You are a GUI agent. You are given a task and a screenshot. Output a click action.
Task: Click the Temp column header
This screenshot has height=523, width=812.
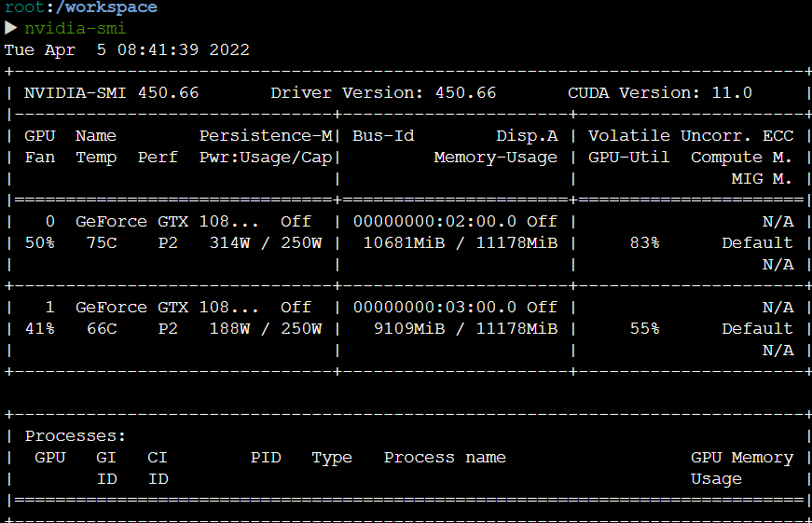(96, 158)
